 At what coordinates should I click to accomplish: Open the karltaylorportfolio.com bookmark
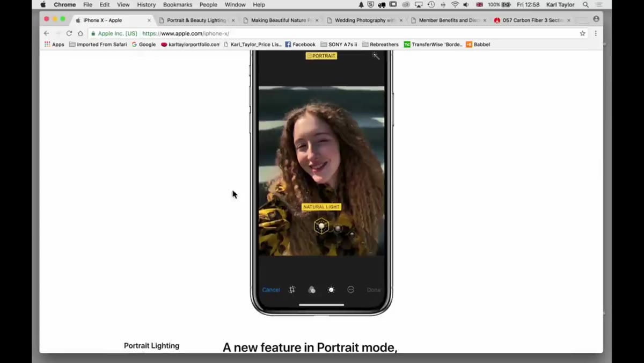(x=191, y=45)
